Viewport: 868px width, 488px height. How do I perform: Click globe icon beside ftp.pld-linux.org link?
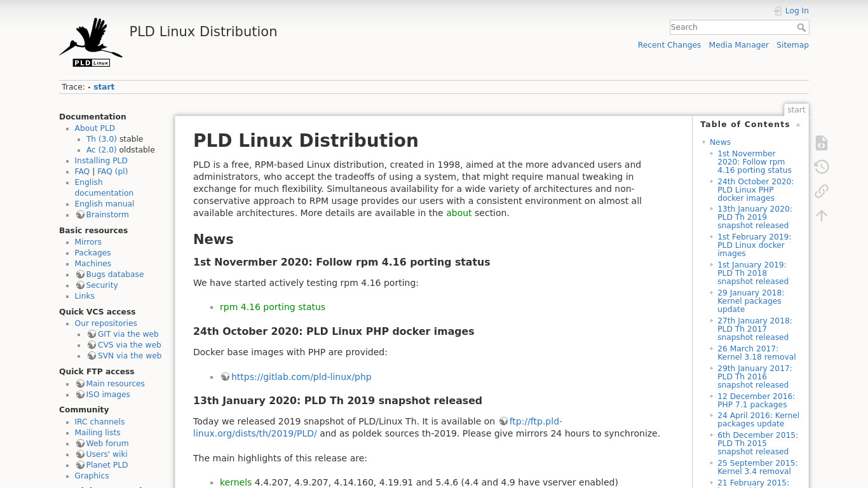503,421
